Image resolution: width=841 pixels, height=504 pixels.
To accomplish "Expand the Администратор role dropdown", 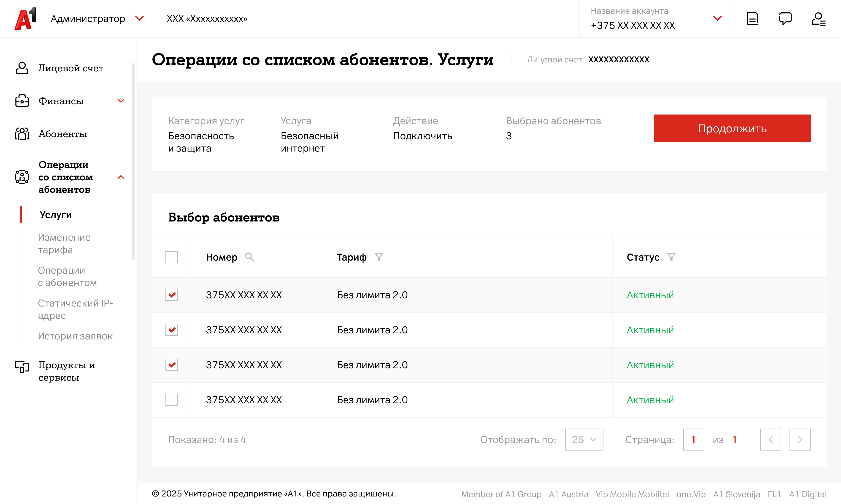I will pos(139,18).
